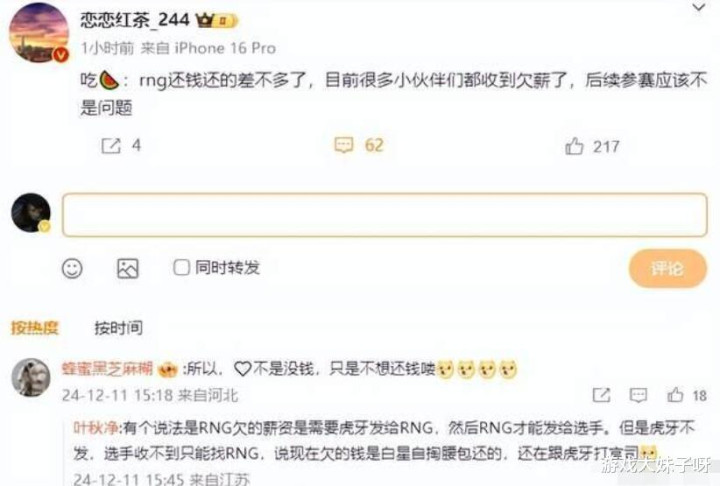
Task: Switch to the 按时间 comment sorting tab
Action: pos(118,328)
